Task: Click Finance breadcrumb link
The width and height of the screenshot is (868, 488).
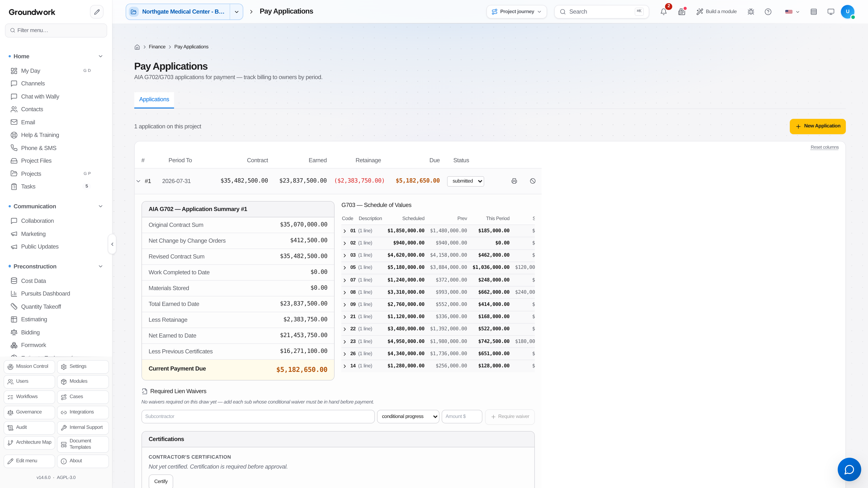Action: coord(157,47)
